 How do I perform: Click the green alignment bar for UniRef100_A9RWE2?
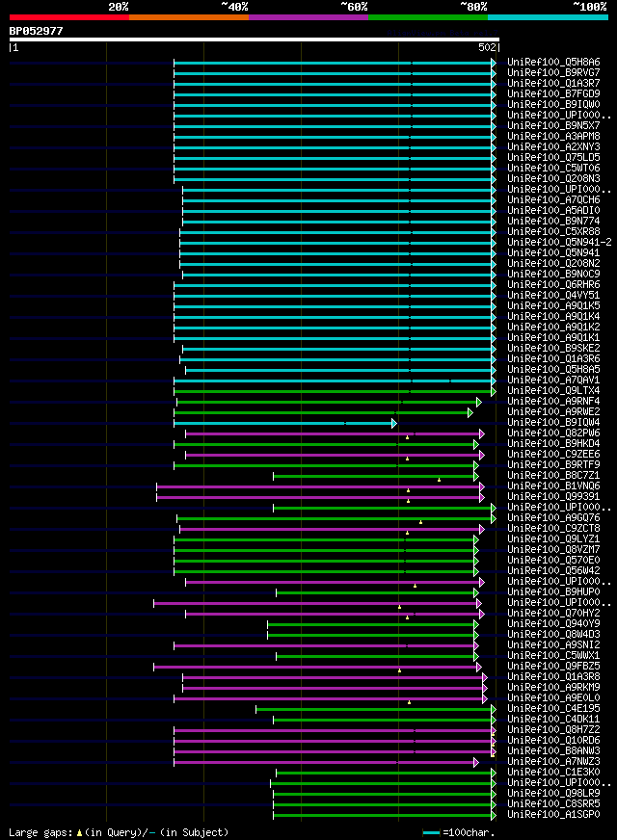[x=321, y=412]
